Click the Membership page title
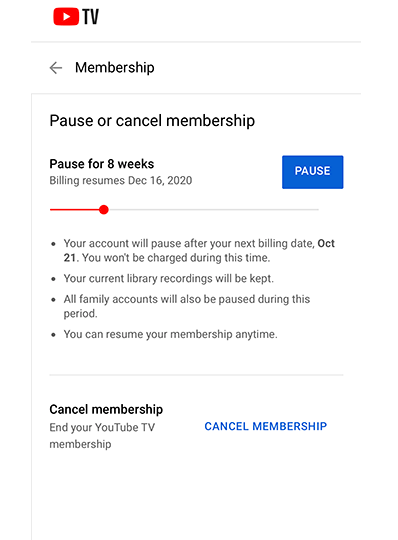The width and height of the screenshot is (398, 540). (x=115, y=68)
